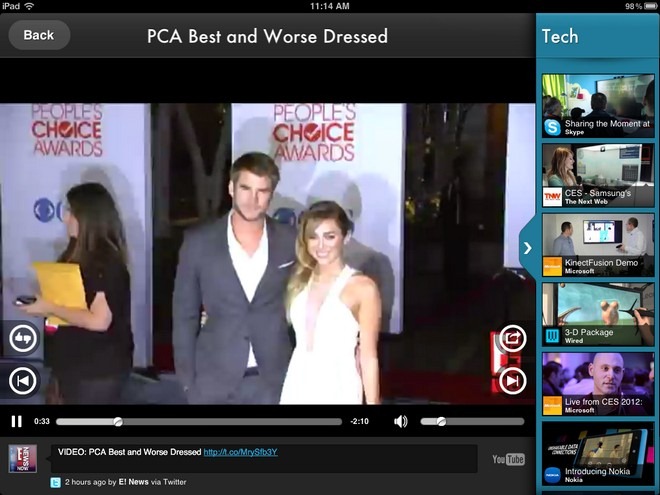This screenshot has width=660, height=495.
Task: Click the volume slider knob
Action: (441, 421)
